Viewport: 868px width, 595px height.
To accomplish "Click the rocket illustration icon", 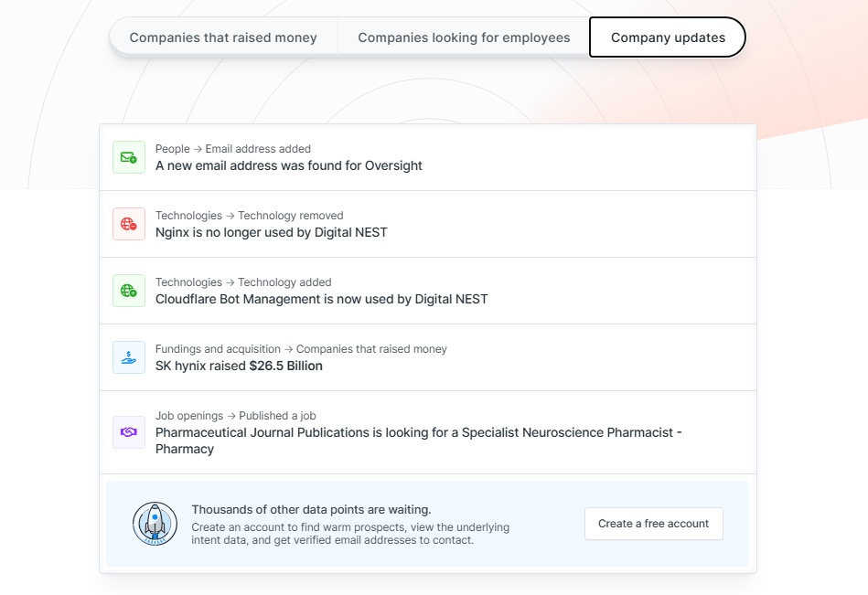I will click(x=155, y=524).
